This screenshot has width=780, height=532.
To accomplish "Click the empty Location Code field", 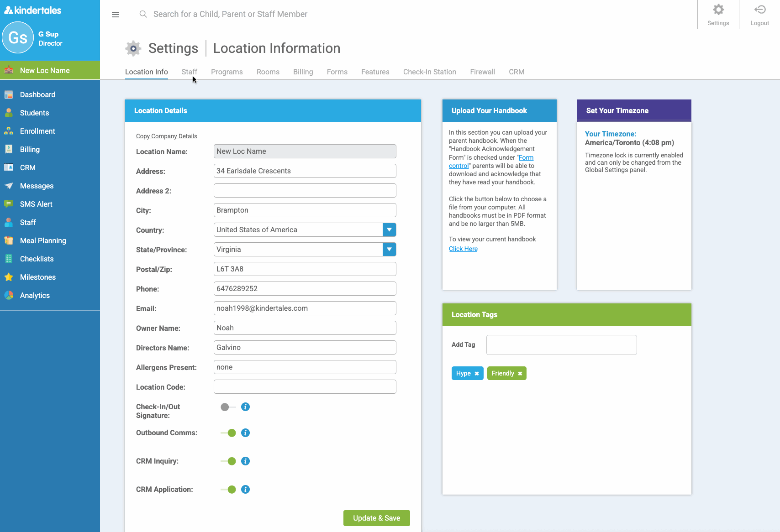I will [305, 386].
